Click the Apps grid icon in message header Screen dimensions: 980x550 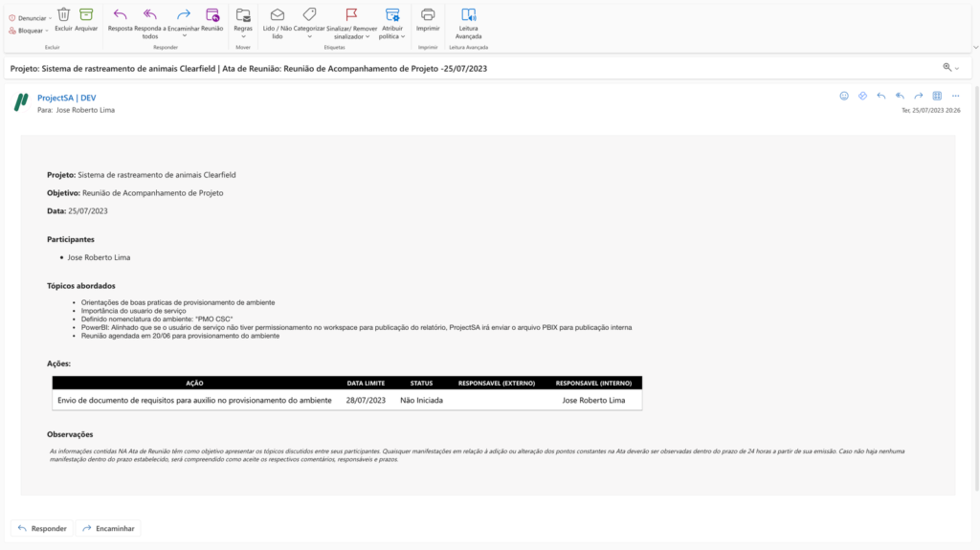click(x=937, y=96)
